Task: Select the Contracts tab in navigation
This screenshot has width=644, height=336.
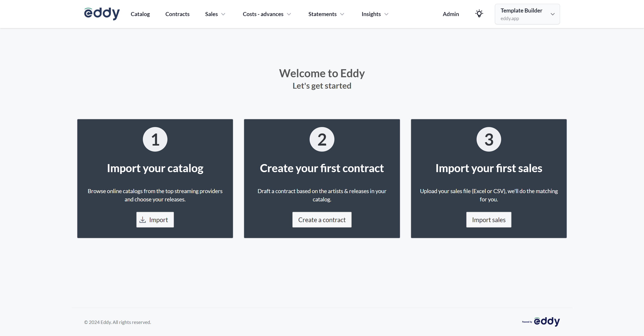Action: [177, 14]
